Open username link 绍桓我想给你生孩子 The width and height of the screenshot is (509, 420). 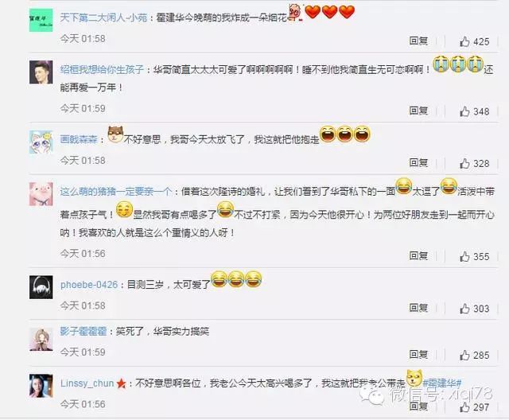coord(102,69)
